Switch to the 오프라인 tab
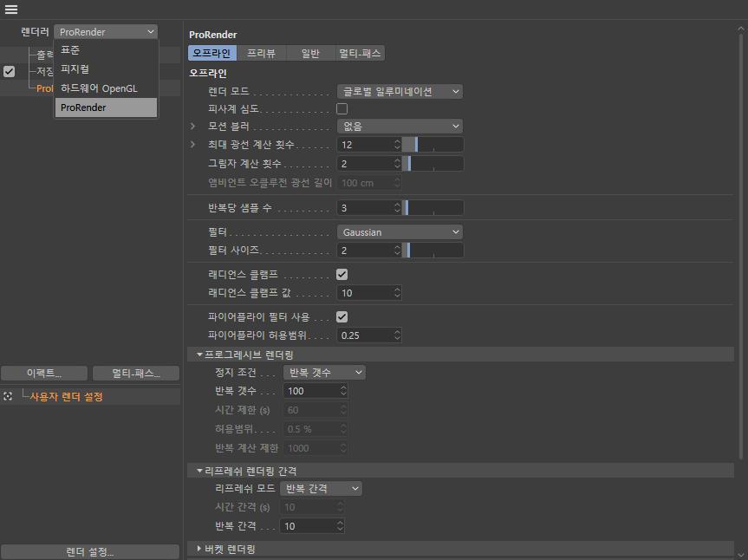This screenshot has width=748, height=560. pyautogui.click(x=211, y=53)
